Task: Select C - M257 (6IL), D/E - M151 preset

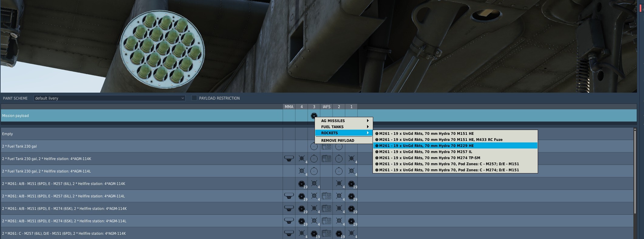Action: click(x=317, y=233)
